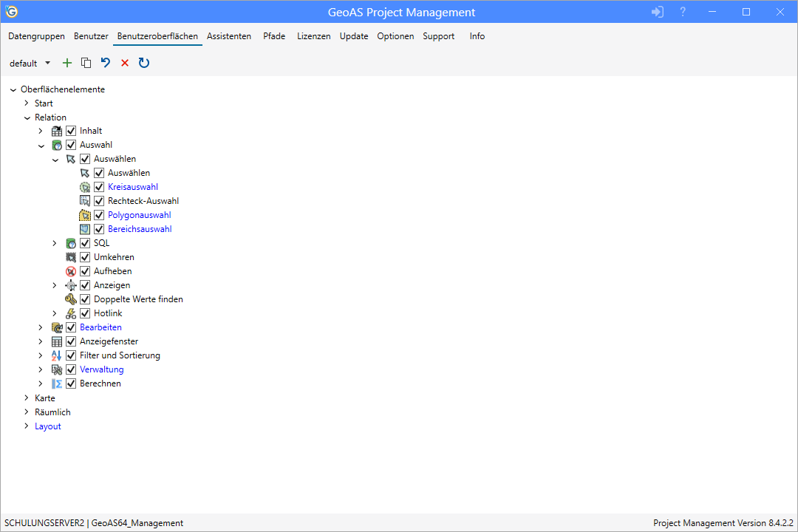This screenshot has height=532, width=798.
Task: Expand the Layout tree node
Action: (27, 426)
